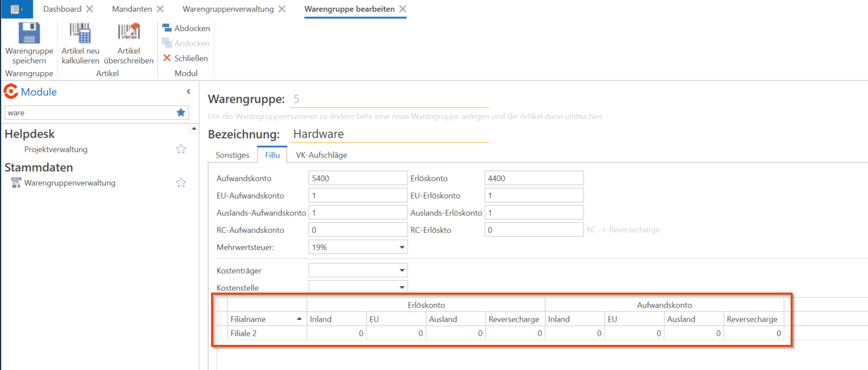Viewport: 868px width, 370px height.
Task: Close the Dashboard tab
Action: (90, 9)
